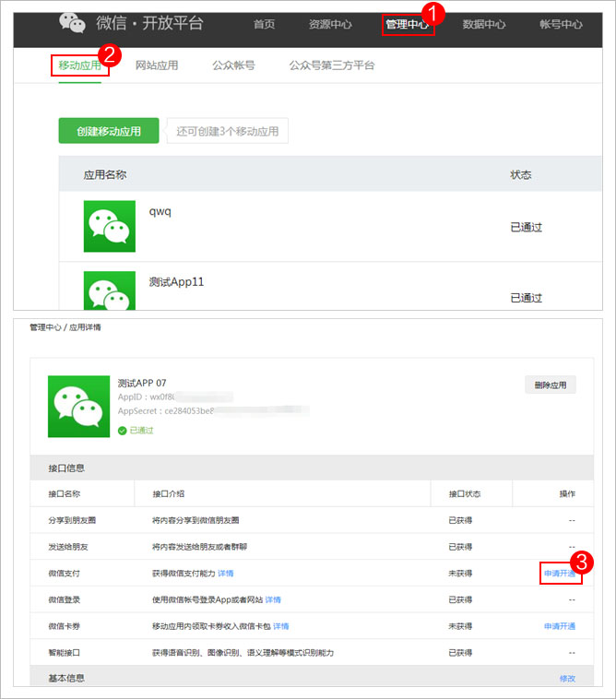Click the 发送给朋友 interface row name

tap(68, 547)
